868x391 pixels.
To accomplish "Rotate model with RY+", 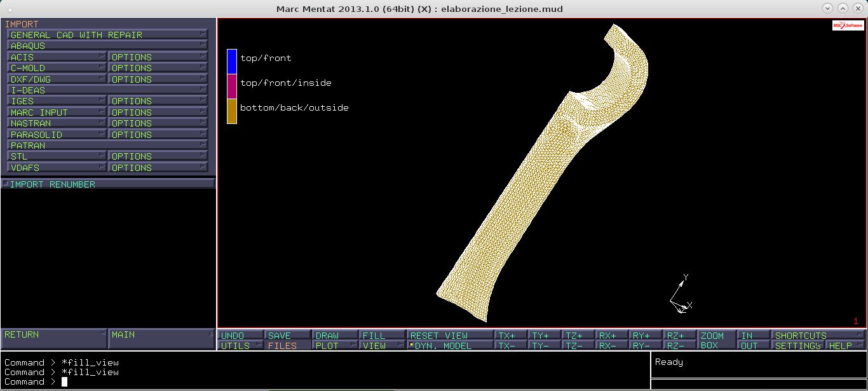I will pyautogui.click(x=646, y=335).
